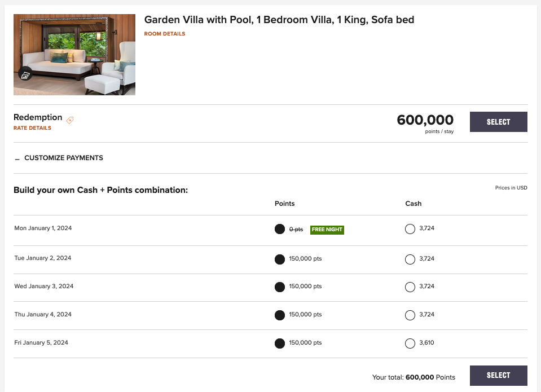541x392 pixels.
Task: Open the ROOM DETAILS link
Action: coord(164,33)
